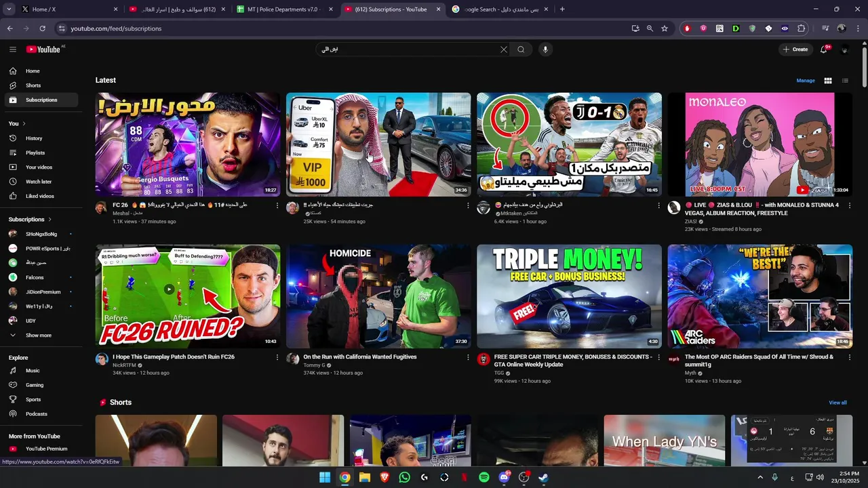Open Watch later in sidebar
This screenshot has width=868, height=488.
click(x=41, y=182)
